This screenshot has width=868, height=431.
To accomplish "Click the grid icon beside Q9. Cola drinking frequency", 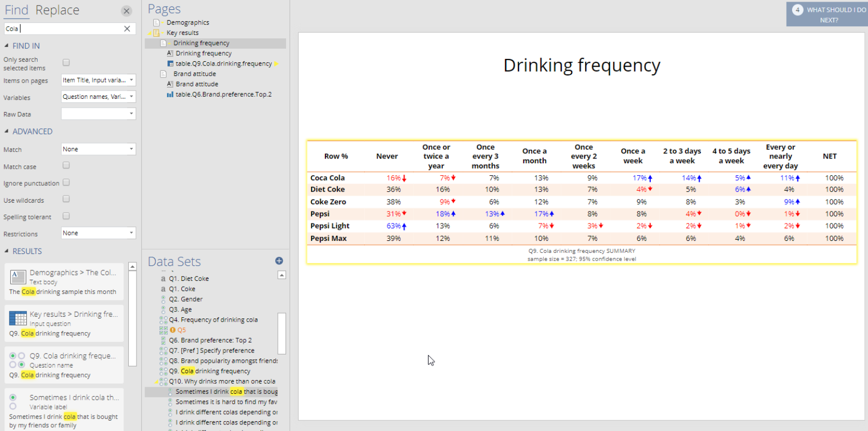I will tap(163, 371).
